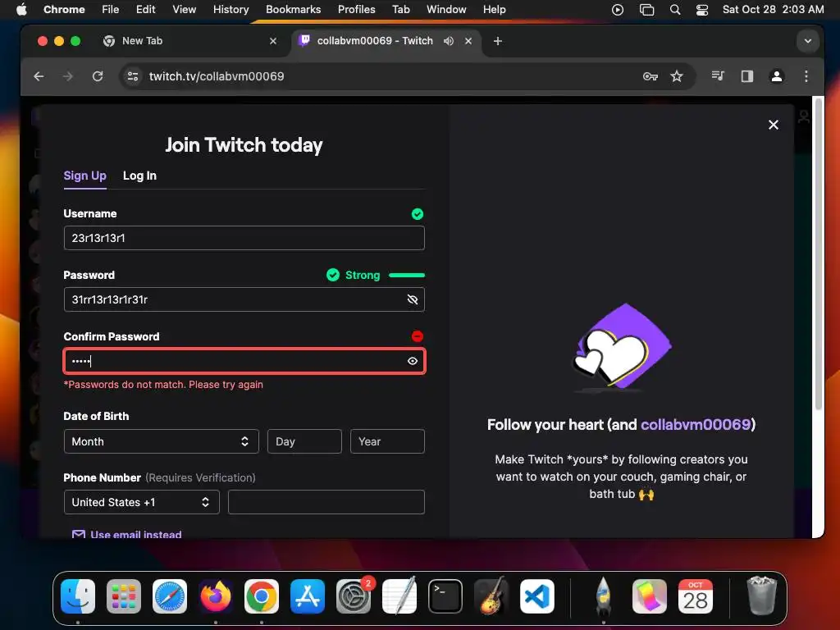Open the Month dropdown
This screenshot has height=630, width=840.
coord(161,441)
